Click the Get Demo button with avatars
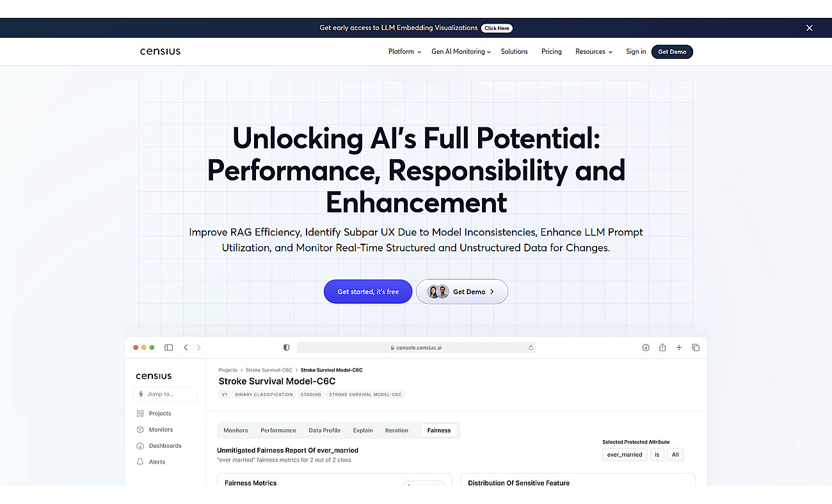The image size is (832, 504). click(461, 292)
